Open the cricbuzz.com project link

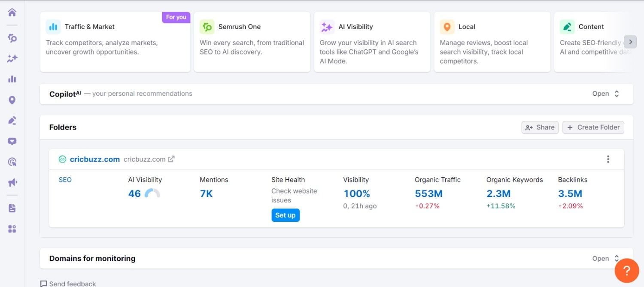point(95,159)
